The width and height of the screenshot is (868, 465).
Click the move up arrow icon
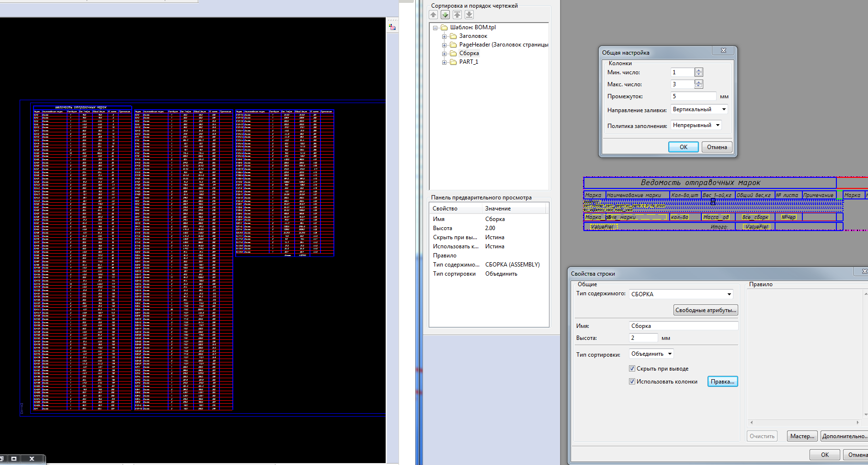pos(434,15)
